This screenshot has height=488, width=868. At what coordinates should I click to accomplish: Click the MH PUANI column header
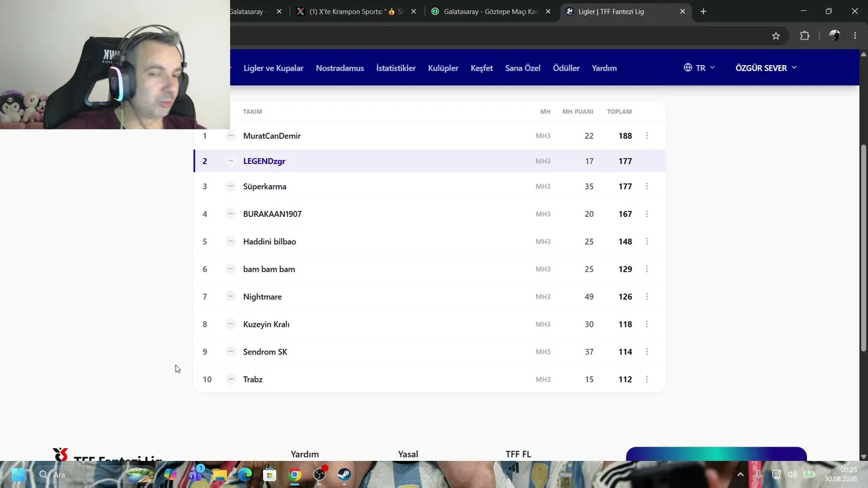(x=578, y=112)
